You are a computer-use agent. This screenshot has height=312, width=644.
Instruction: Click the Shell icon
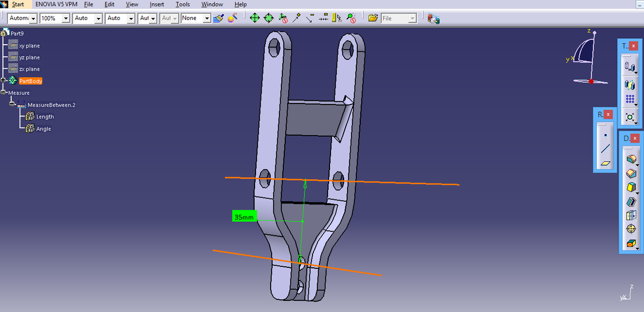coord(631,201)
